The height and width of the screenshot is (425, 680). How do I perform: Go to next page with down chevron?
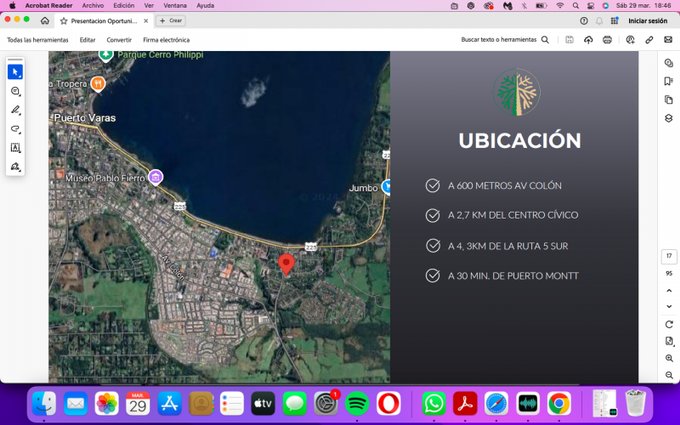tap(668, 306)
